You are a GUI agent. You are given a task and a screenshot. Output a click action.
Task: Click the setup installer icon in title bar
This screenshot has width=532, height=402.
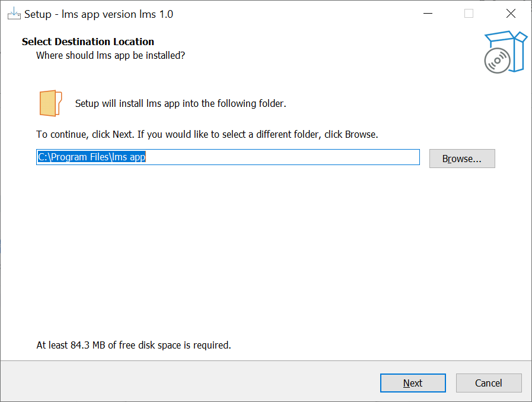tap(14, 14)
